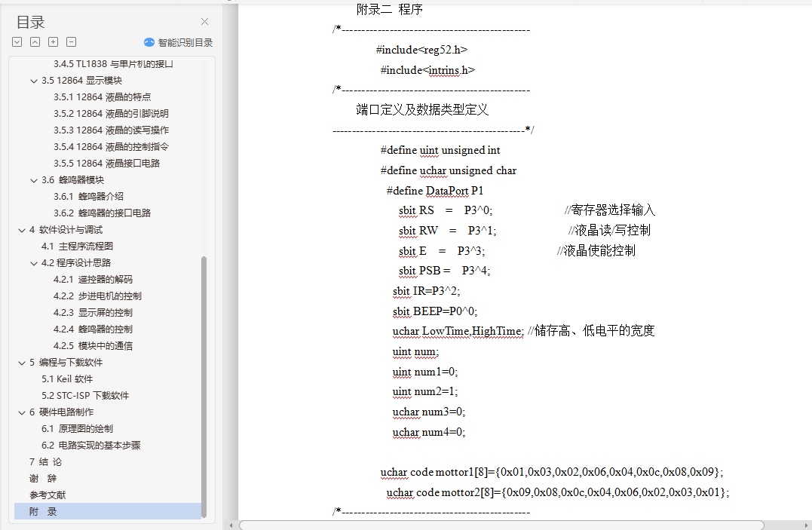Open the 3.5 12864 显示模块 outline entry

pyautogui.click(x=82, y=81)
